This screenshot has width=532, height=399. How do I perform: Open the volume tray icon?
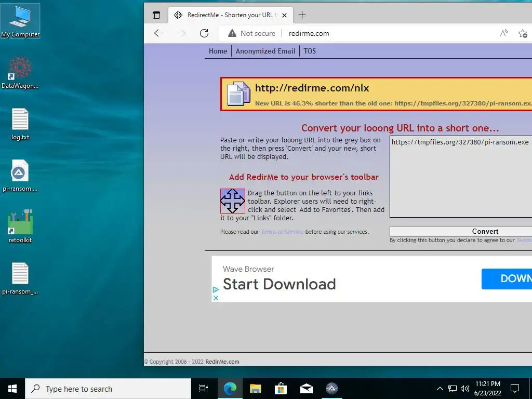pos(465,389)
